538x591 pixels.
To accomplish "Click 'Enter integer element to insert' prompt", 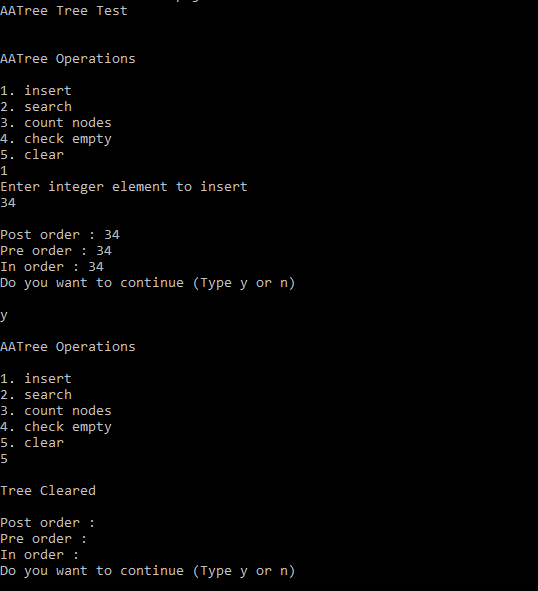I will pos(124,187).
